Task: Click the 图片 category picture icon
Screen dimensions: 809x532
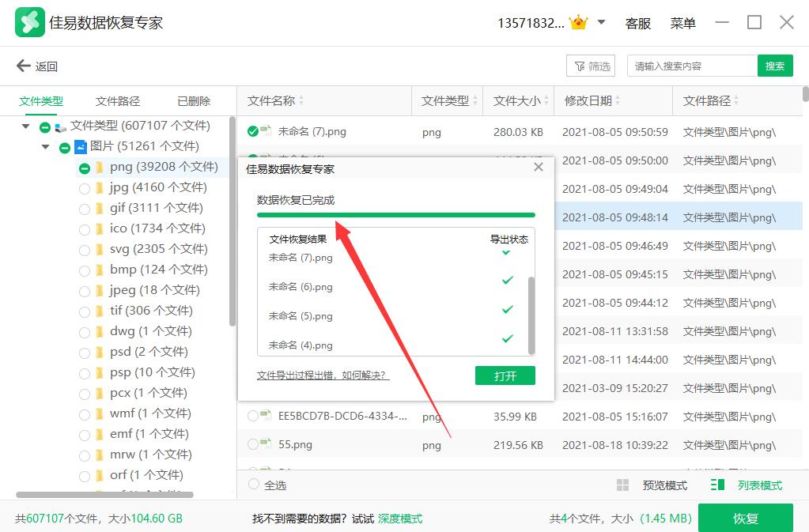Action: [81, 147]
